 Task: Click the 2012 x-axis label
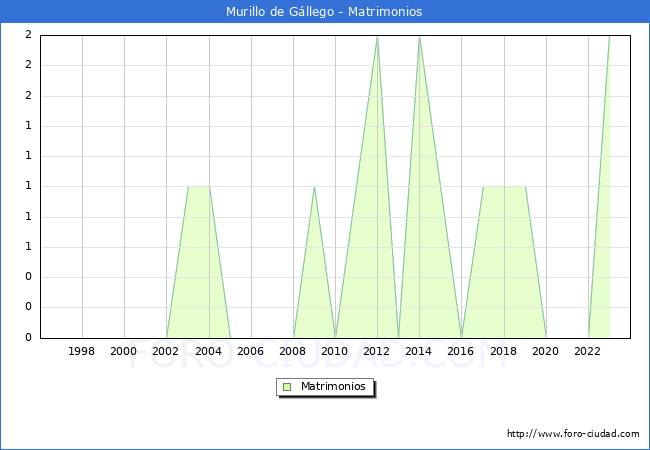coord(377,351)
